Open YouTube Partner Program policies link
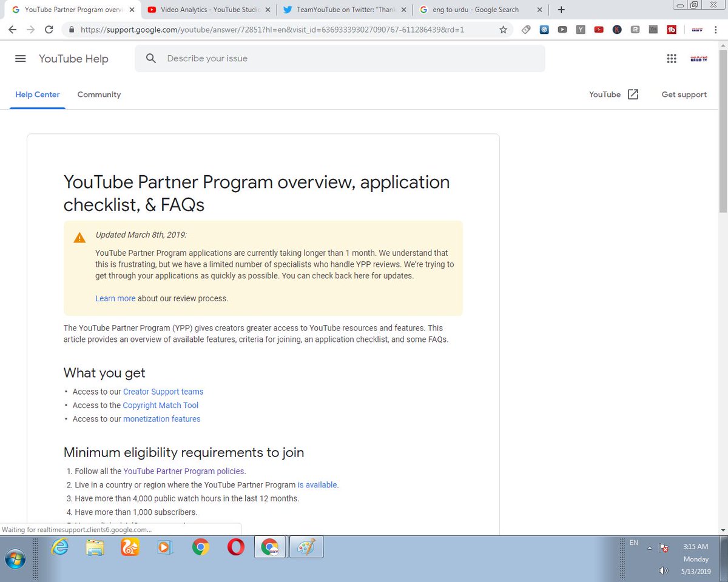This screenshot has height=582, width=728. pyautogui.click(x=184, y=471)
